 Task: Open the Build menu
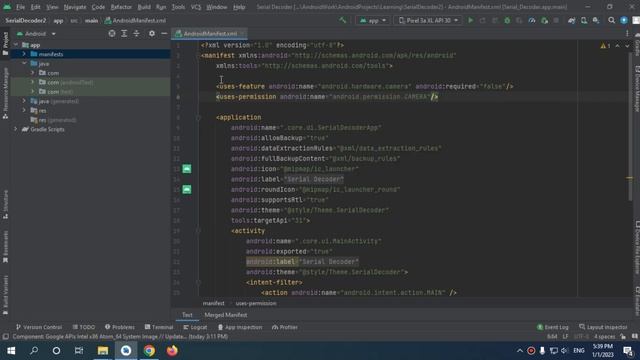click(144, 7)
